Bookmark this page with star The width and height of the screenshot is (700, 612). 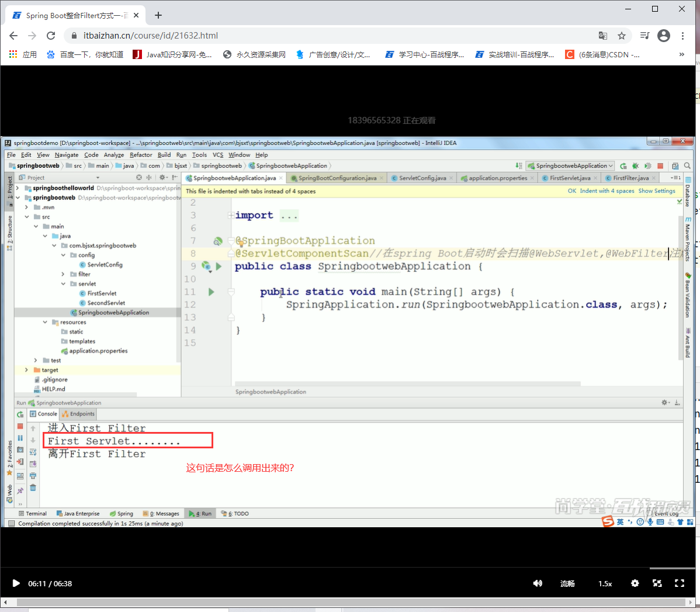[x=622, y=36]
